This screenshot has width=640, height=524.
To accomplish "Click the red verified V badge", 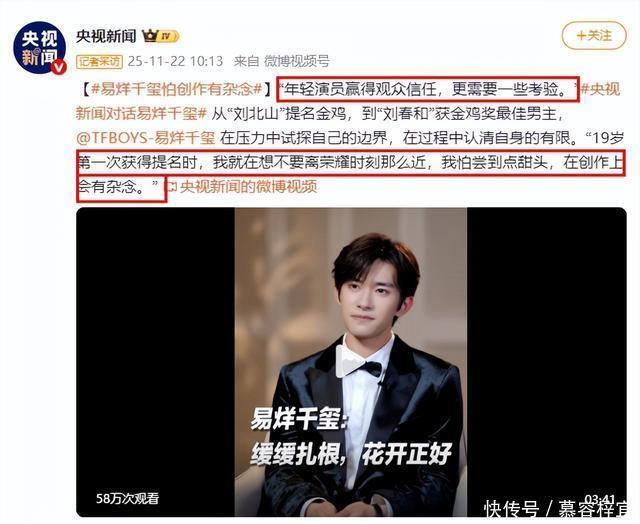I will [x=59, y=67].
